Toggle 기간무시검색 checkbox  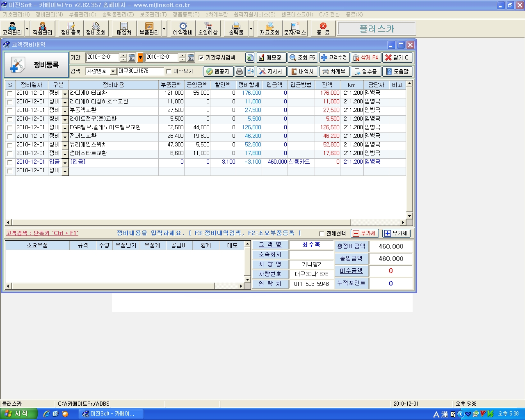coord(201,58)
